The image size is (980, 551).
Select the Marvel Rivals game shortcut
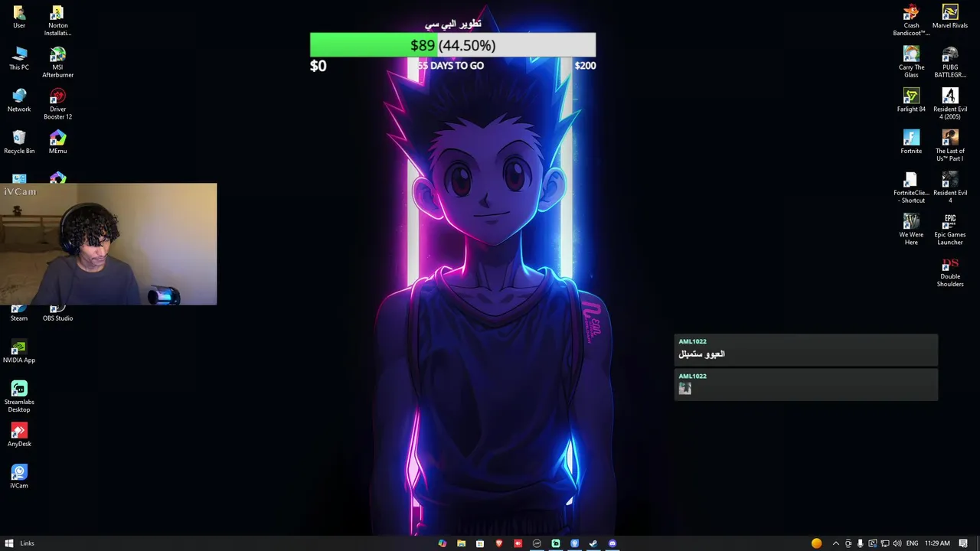(x=950, y=17)
